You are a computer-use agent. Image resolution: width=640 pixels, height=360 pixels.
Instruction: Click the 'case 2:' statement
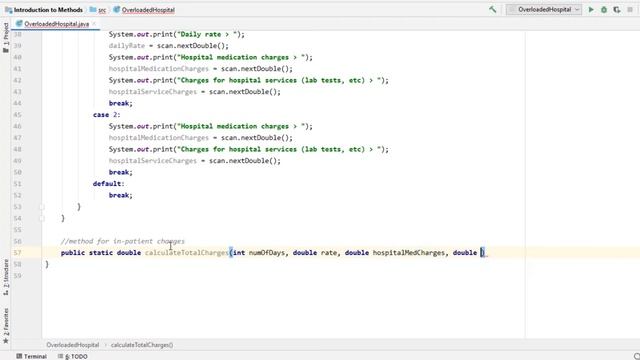(x=107, y=115)
